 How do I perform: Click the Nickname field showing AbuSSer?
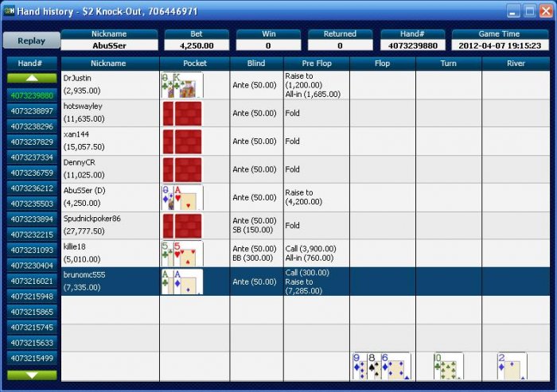click(x=110, y=45)
